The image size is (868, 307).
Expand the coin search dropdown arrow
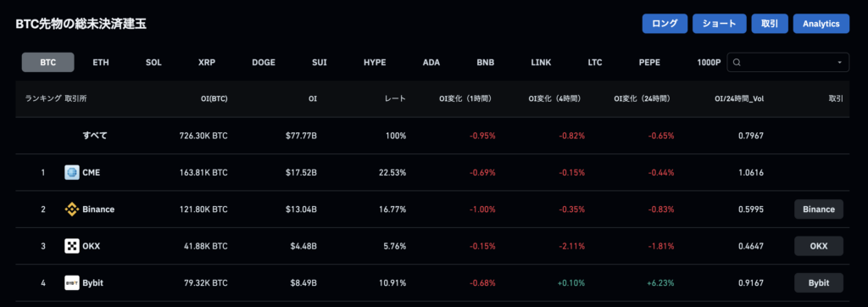pos(840,63)
